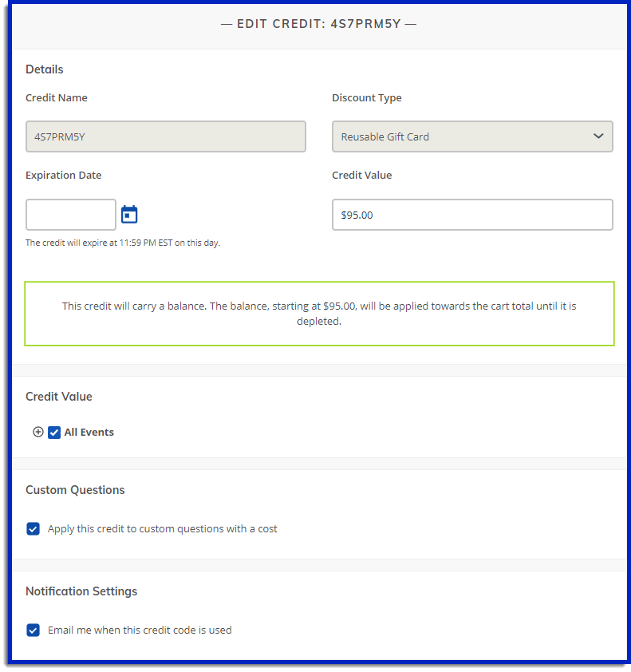Click the Expiration Date input field
Screen dimensions: 631x672
(x=71, y=215)
